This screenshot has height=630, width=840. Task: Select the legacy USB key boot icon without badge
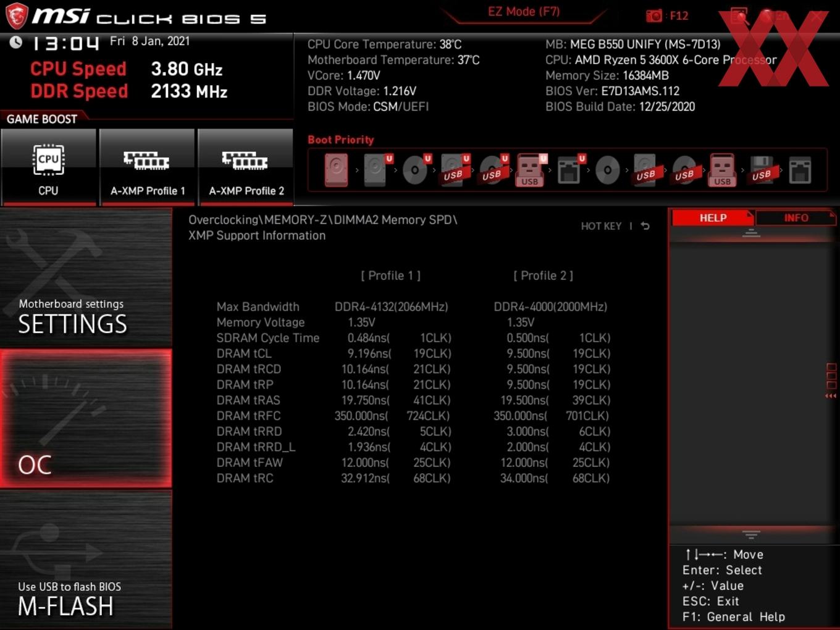click(723, 170)
